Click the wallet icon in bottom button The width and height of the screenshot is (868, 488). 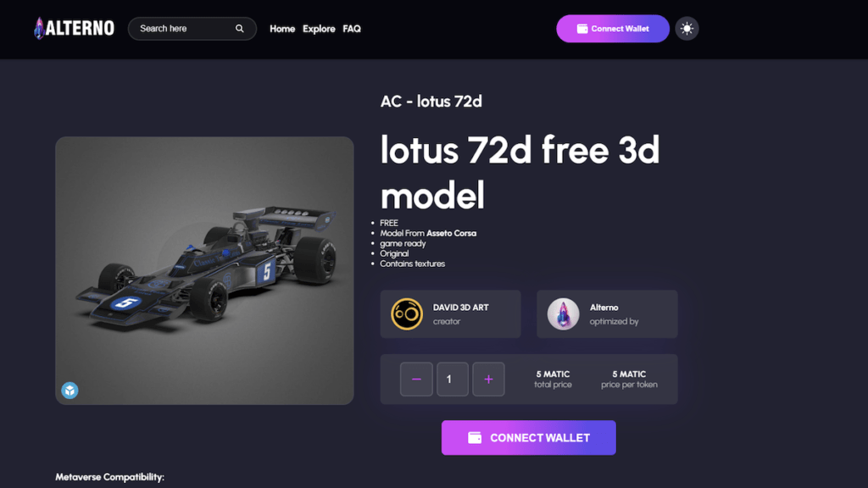click(475, 438)
